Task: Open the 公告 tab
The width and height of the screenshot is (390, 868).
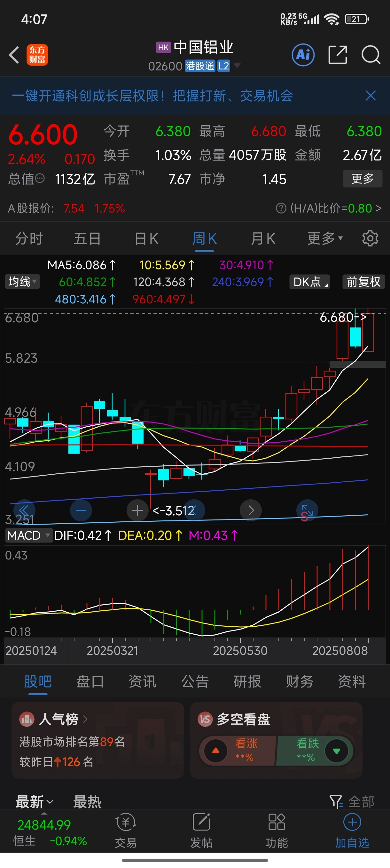Action: click(195, 681)
